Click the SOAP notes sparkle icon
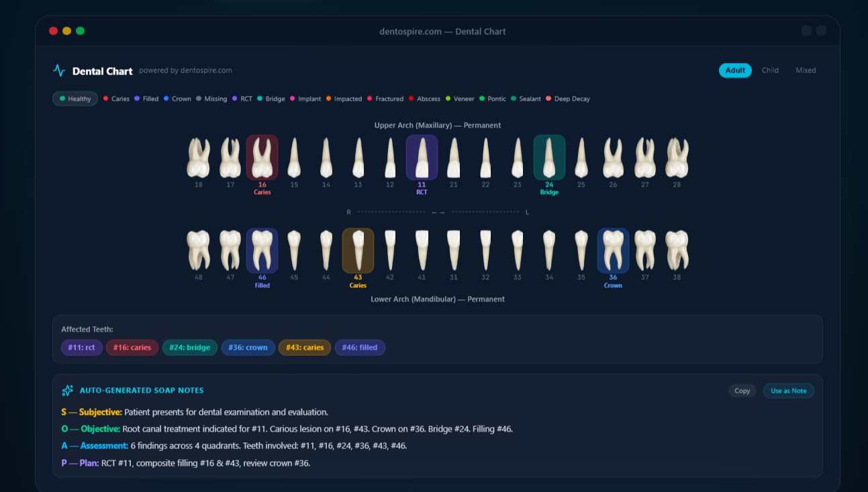Viewport: 868px width, 492px height. (x=67, y=390)
